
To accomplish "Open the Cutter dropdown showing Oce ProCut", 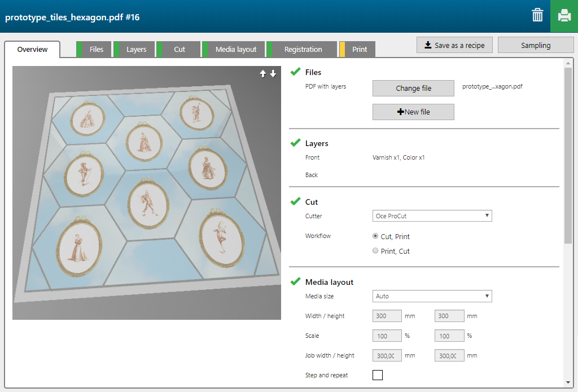I will [432, 216].
